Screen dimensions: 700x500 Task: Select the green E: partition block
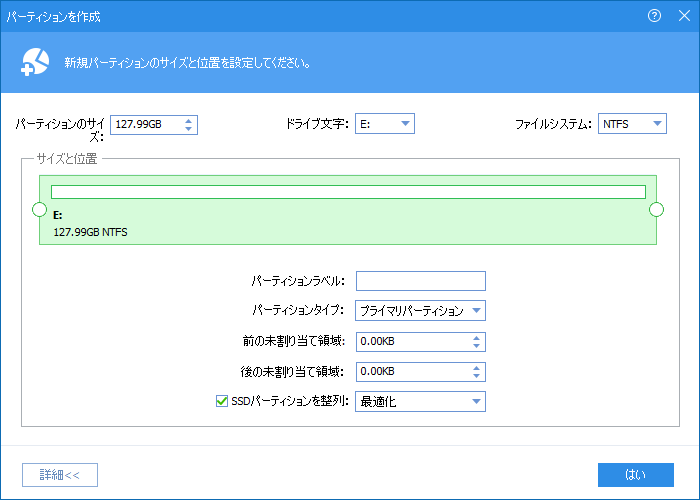pos(348,210)
